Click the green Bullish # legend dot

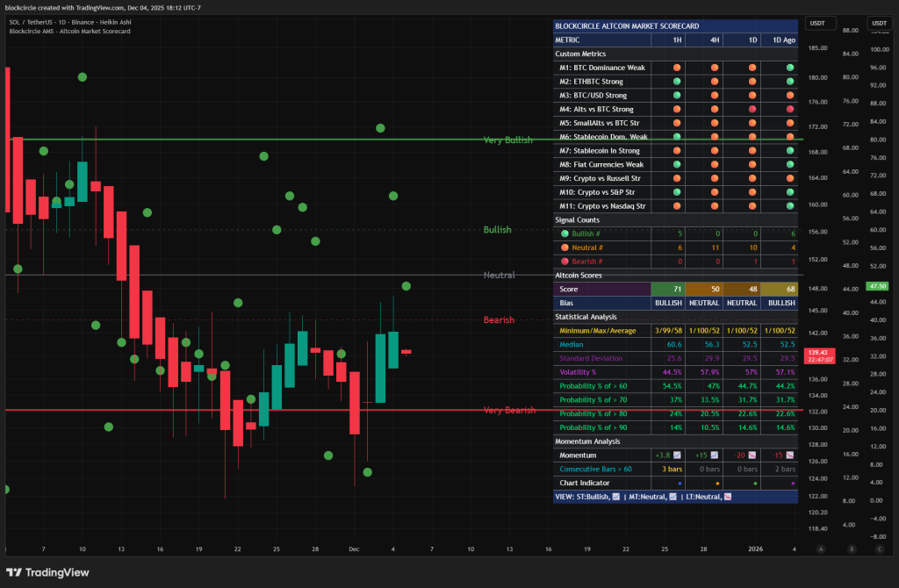565,233
